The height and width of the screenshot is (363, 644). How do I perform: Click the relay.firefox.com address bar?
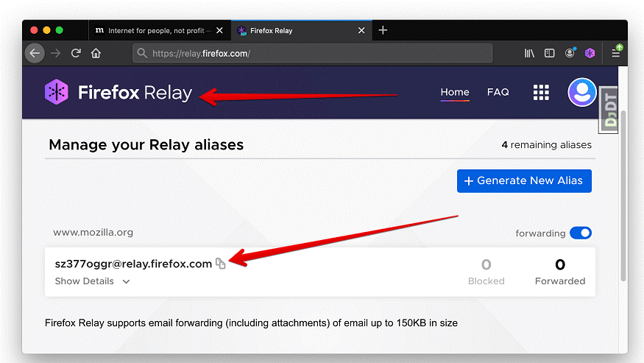312,54
